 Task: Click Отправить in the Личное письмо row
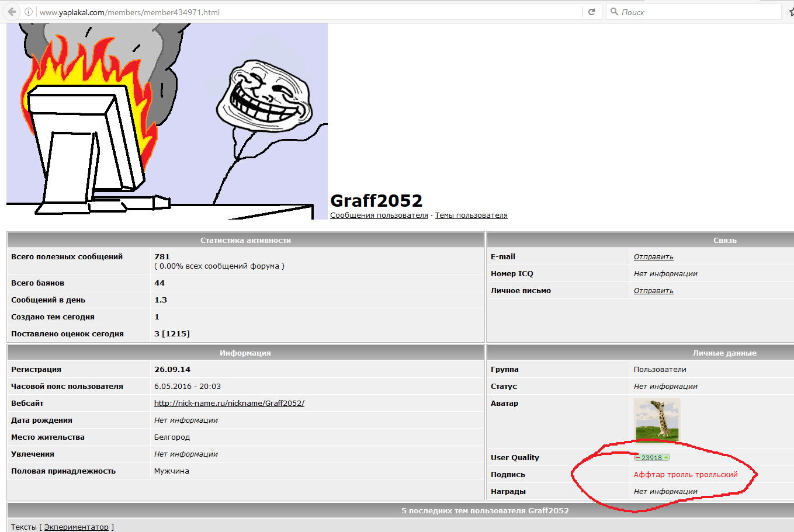(x=654, y=291)
